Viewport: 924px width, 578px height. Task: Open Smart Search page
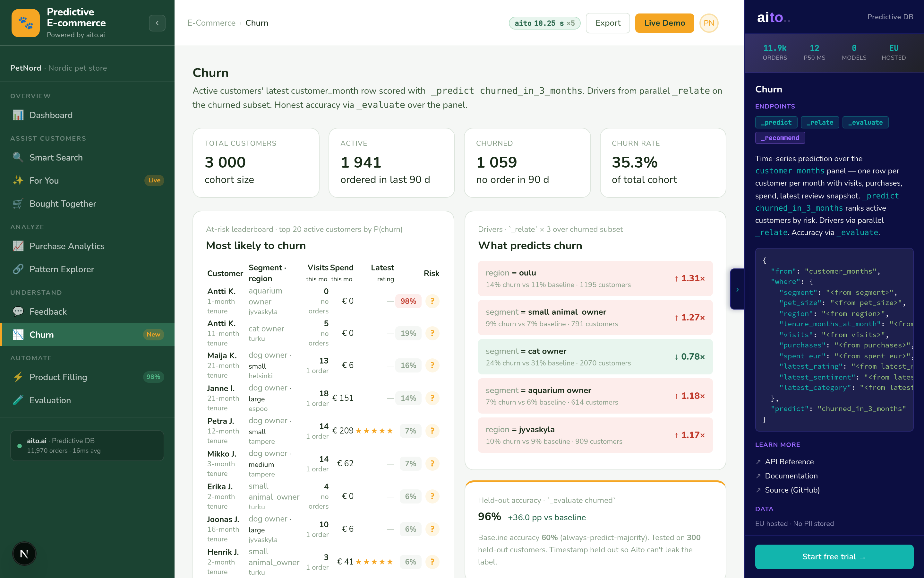click(87, 157)
